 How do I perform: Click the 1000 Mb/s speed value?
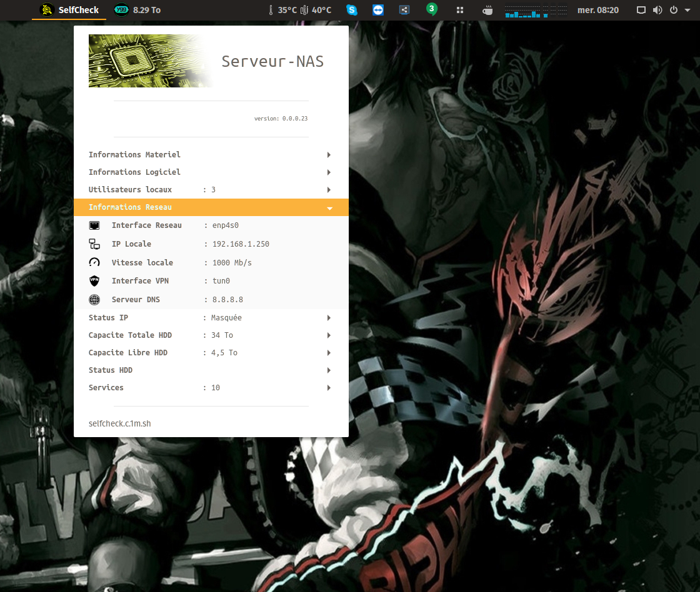232,263
